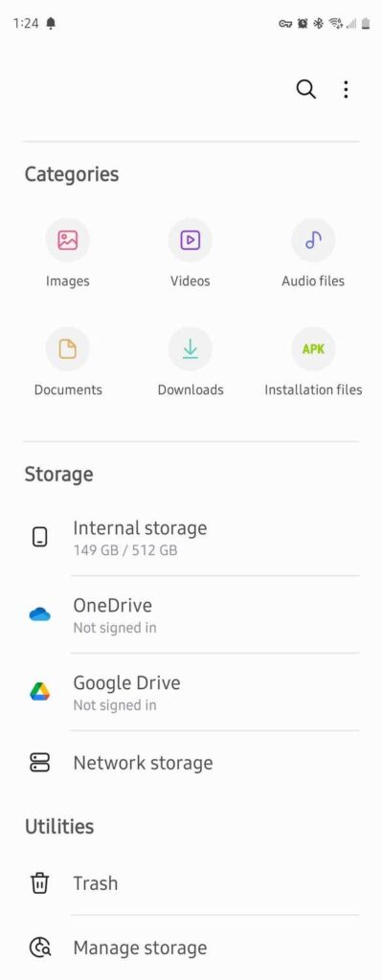Tap the OneDrive cloud icon
Screen dimensions: 382x980
[40, 615]
